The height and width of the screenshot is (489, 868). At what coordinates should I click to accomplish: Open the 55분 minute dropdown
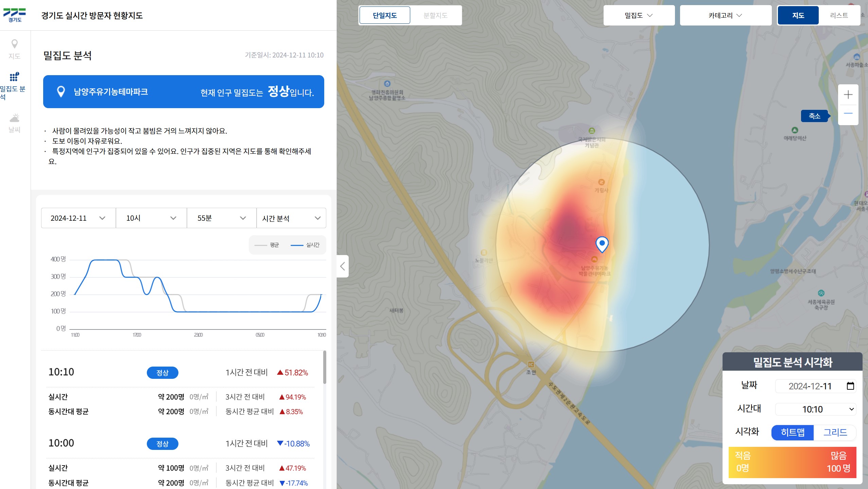[222, 218]
